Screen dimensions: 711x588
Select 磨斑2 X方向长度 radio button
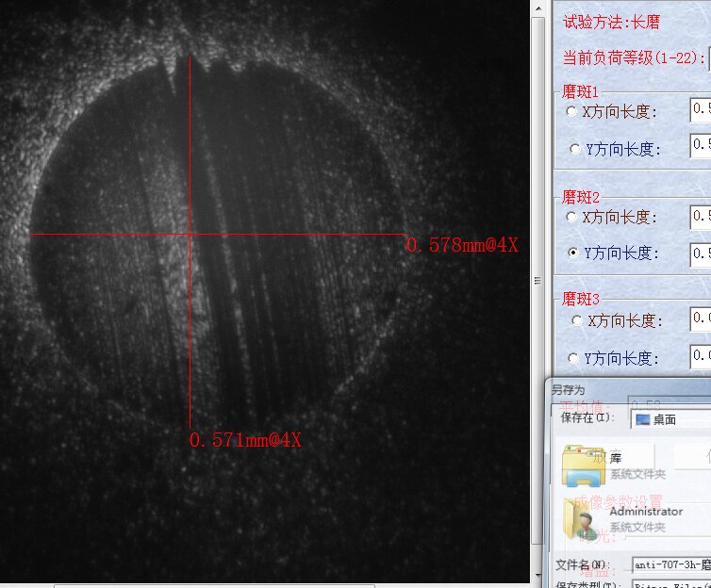(571, 217)
